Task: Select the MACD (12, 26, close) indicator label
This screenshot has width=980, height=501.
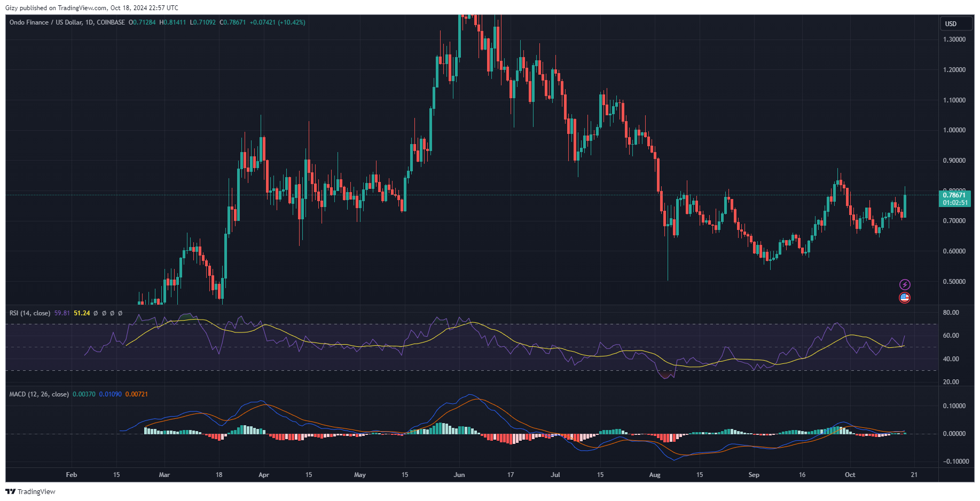Action: click(x=39, y=394)
